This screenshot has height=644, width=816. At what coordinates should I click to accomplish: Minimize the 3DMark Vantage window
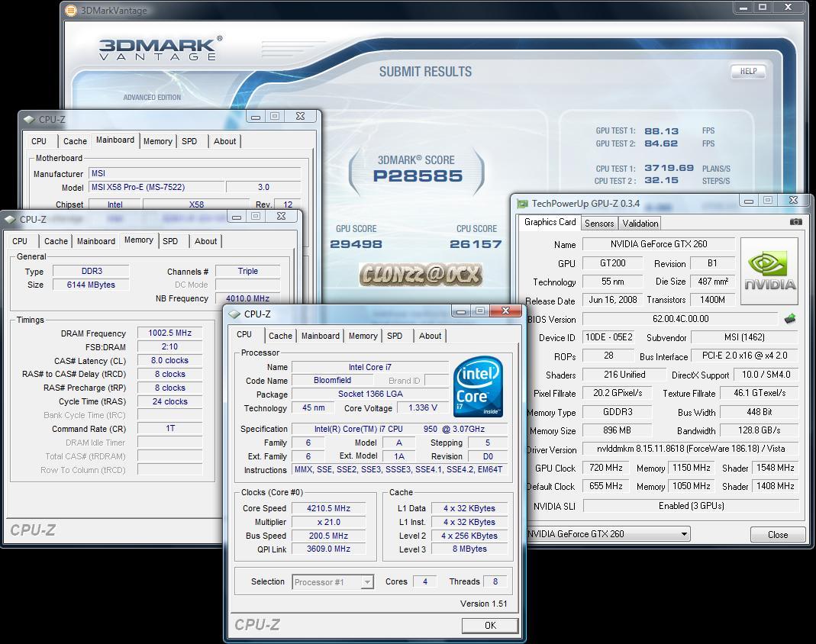pos(743,8)
